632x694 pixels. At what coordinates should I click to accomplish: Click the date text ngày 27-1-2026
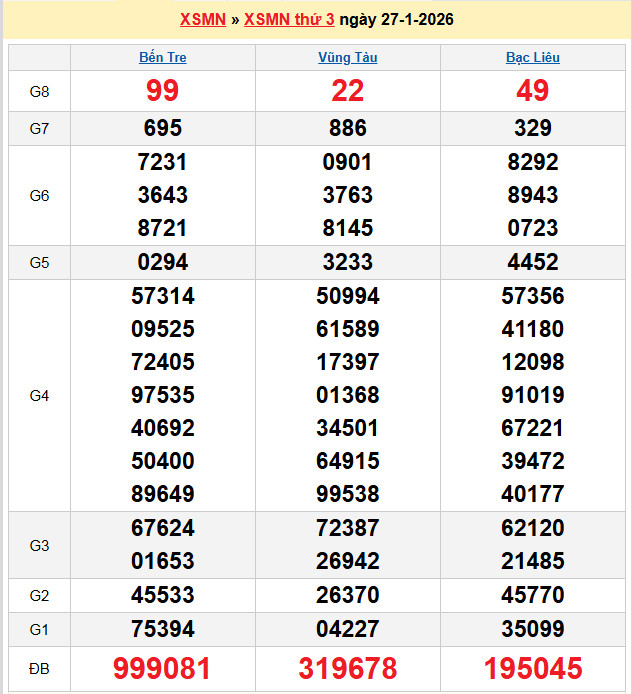[x=396, y=20]
